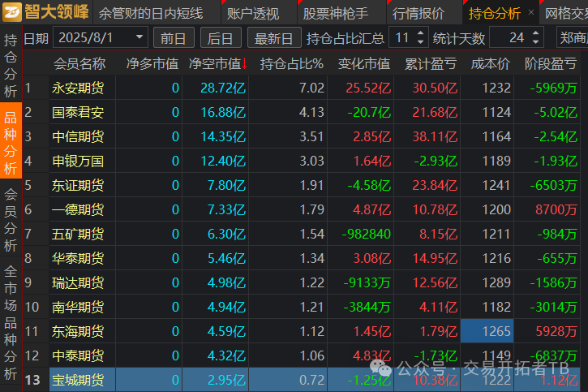Click 国泰君安 变化市值 value -20.7亿
The width and height of the screenshot is (588, 392).
tap(369, 113)
